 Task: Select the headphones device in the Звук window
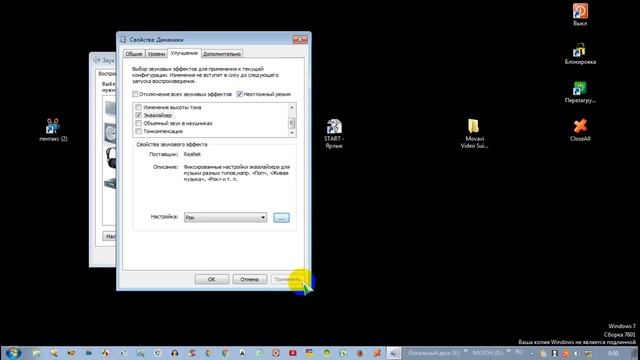[x=110, y=158]
